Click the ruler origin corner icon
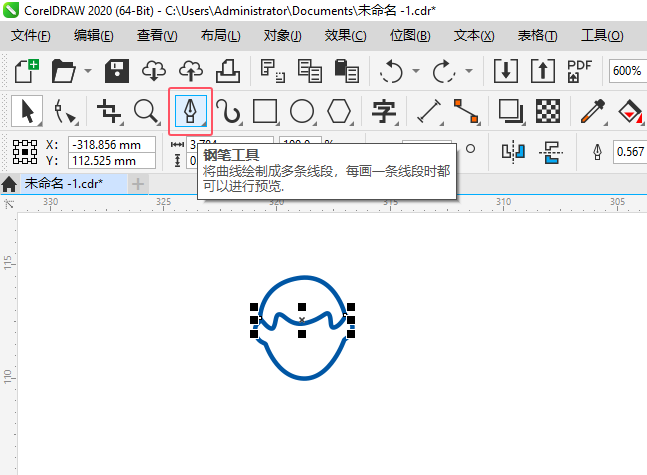Viewport: 647px width, 475px height. click(9, 204)
